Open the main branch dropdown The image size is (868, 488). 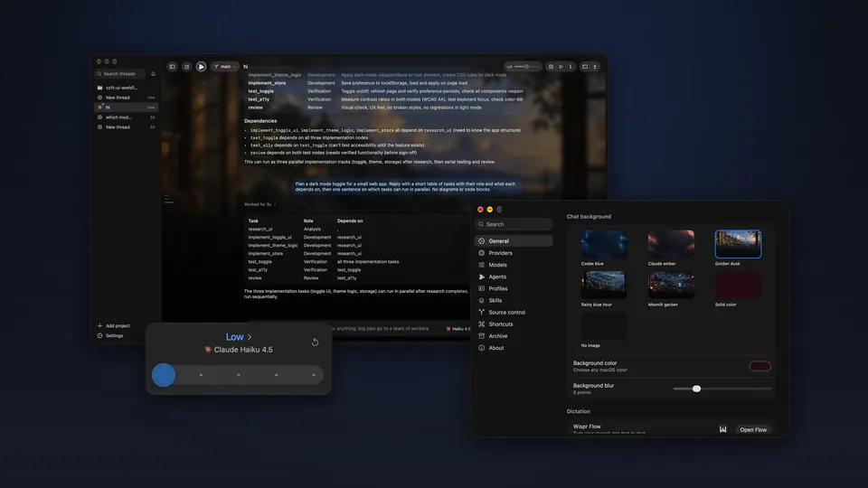(225, 66)
